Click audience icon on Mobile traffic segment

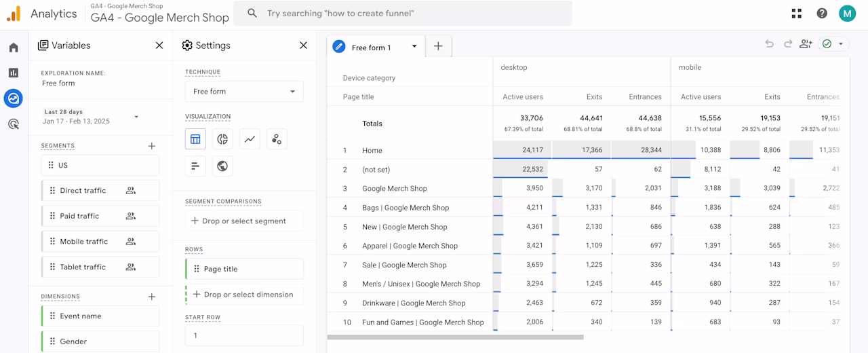point(131,242)
